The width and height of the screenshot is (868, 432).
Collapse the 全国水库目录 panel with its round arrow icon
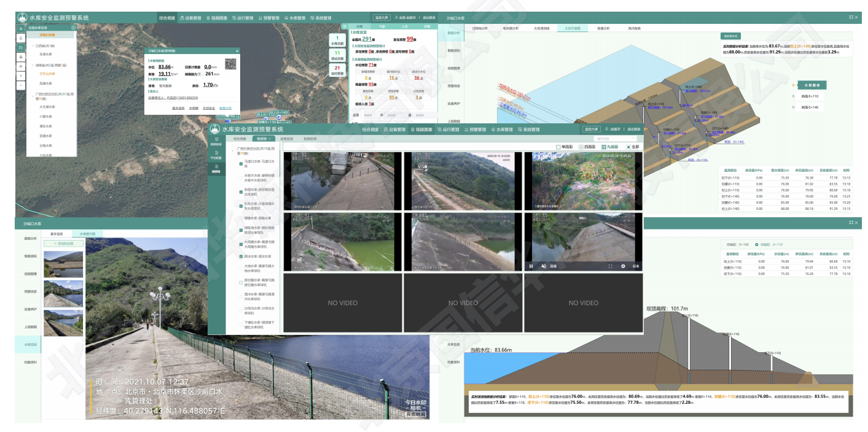tap(73, 27)
